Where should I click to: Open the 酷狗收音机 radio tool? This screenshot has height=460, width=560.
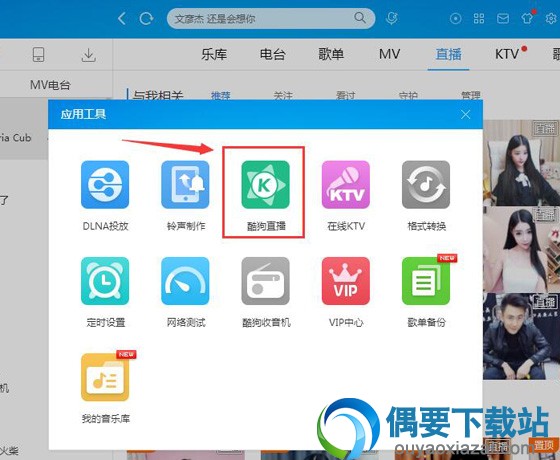click(265, 281)
